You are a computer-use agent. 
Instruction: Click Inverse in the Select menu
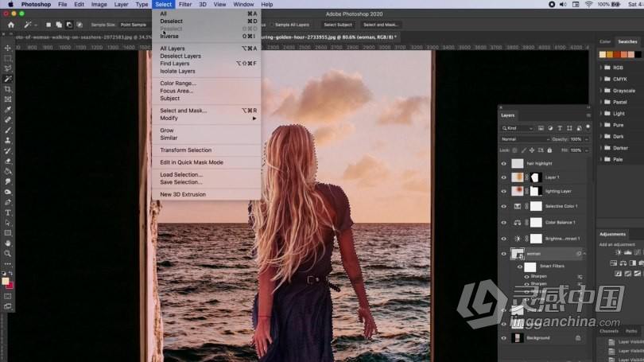(x=169, y=36)
